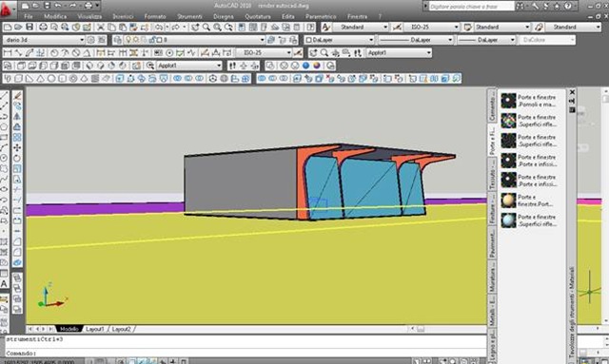Expand the ISO-25 dimension style dropdown
The width and height of the screenshot is (609, 364).
pos(431,27)
